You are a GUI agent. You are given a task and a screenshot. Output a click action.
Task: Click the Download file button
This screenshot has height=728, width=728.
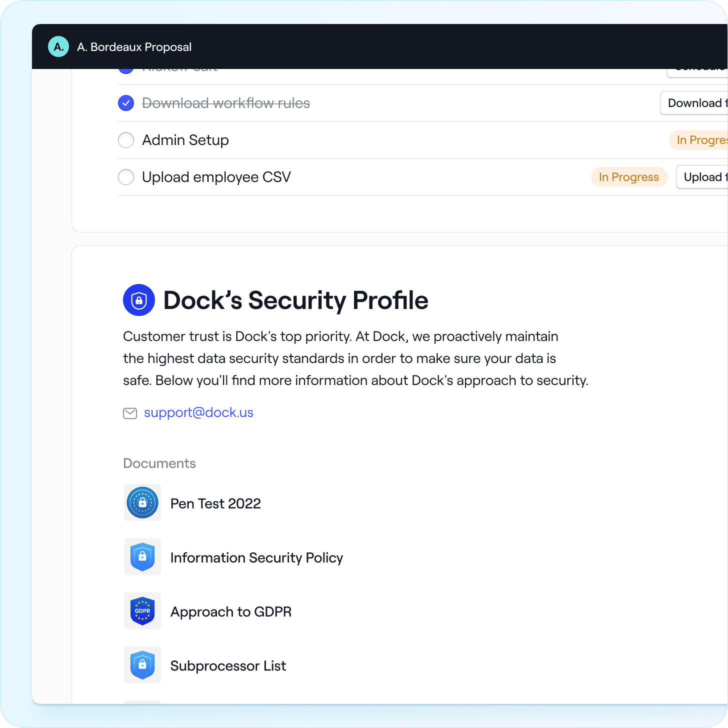pos(696,103)
